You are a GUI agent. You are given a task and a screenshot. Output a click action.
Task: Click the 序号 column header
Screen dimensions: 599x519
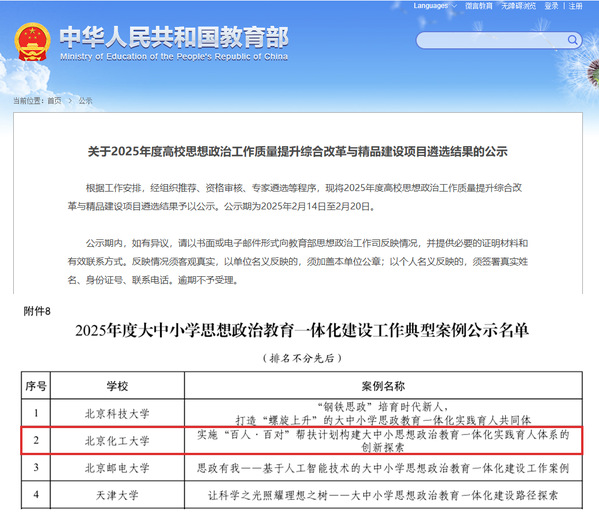pyautogui.click(x=36, y=386)
